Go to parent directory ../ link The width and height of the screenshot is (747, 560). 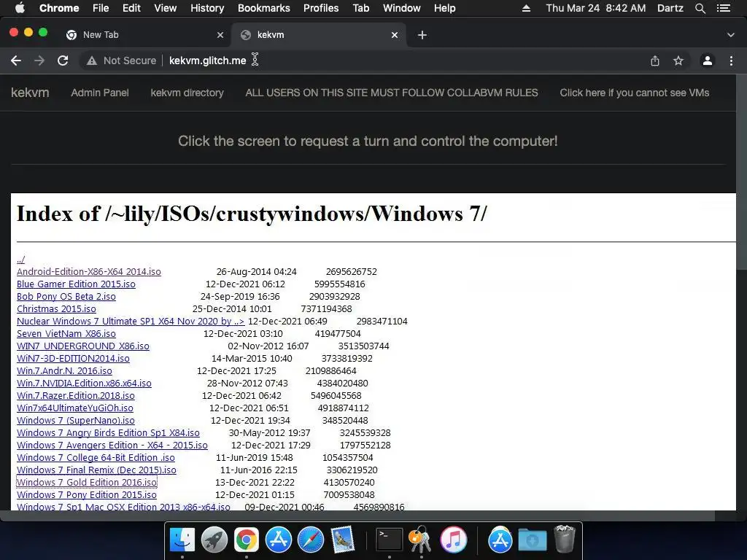(20, 259)
